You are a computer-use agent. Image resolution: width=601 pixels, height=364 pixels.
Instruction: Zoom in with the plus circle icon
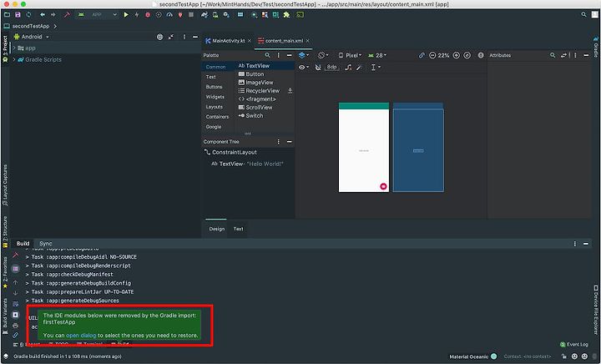[x=456, y=55]
